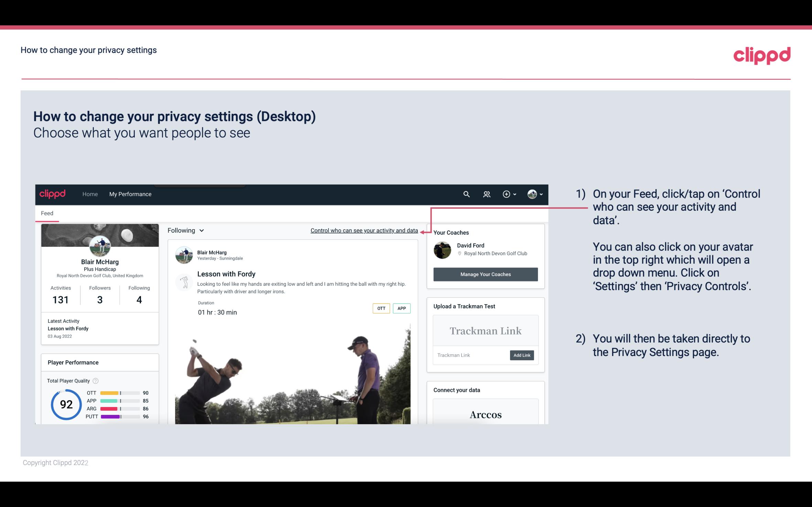Expand the Following dropdown on feed

[x=185, y=230]
